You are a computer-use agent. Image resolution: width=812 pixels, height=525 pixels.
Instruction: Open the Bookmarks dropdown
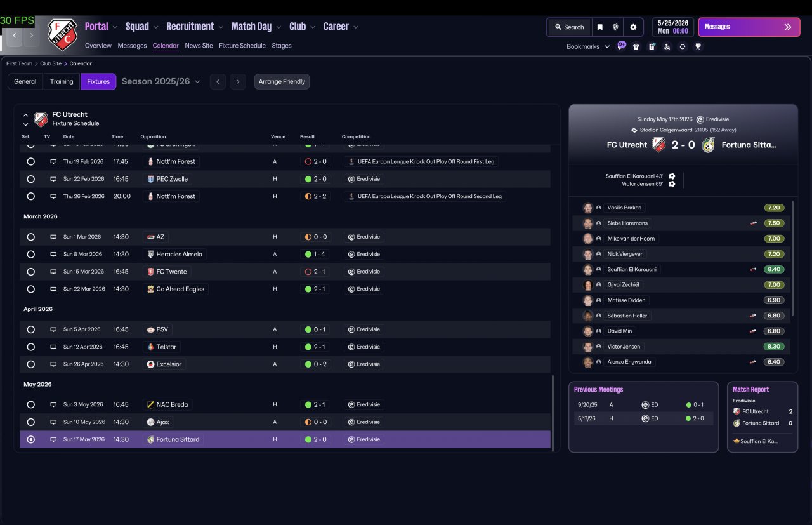coord(588,46)
